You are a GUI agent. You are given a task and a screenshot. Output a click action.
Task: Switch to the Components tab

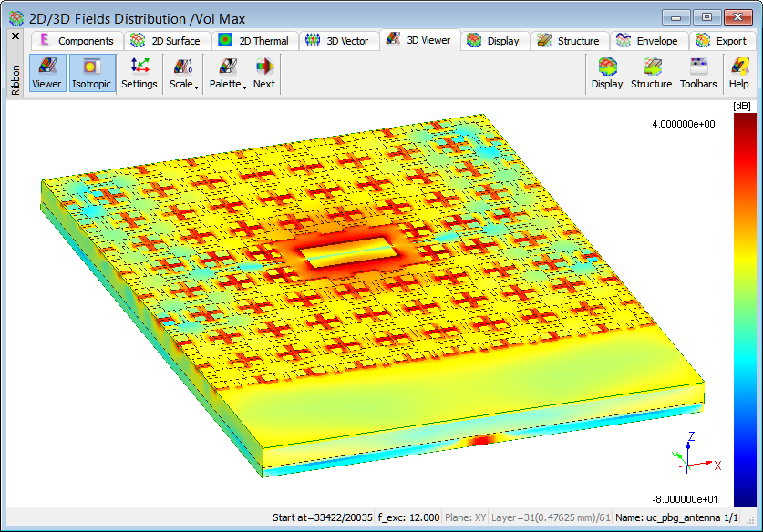[76, 41]
